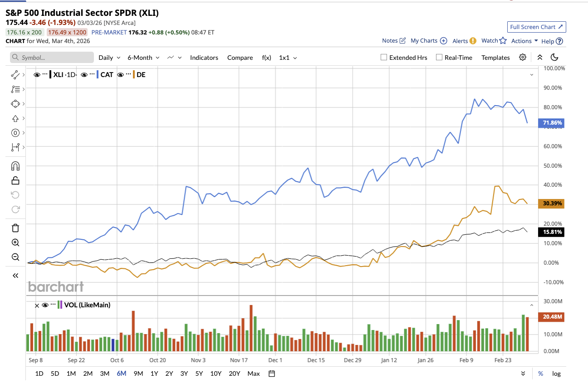Viewport: 588px width, 388px height.
Task: Open chart settings with the gear icon
Action: (522, 58)
